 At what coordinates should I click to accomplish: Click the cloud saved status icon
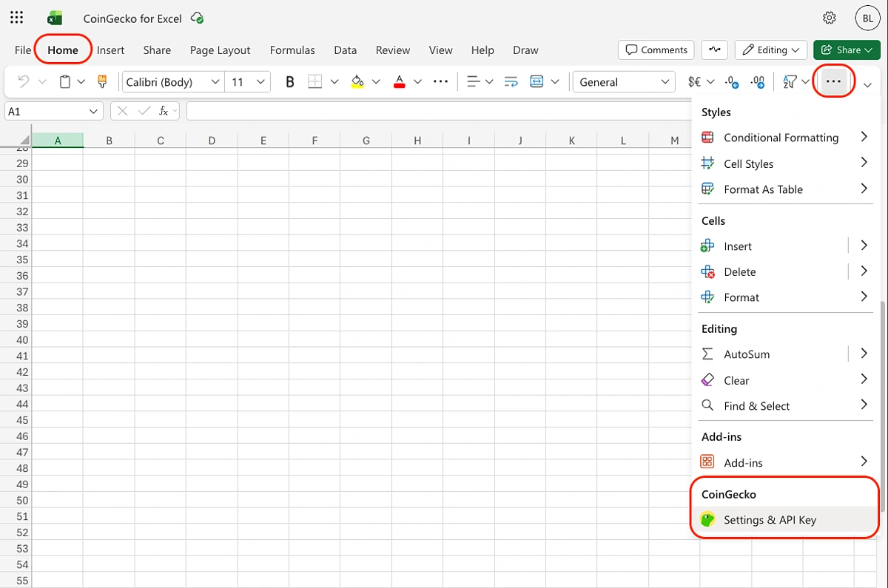(197, 18)
